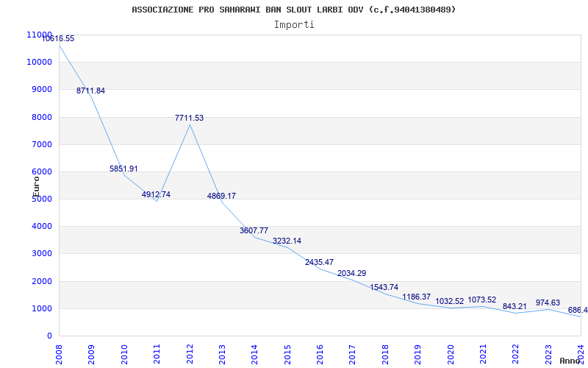The width and height of the screenshot is (588, 368).
Task: Click the x-axis year 2012
Action: pyautogui.click(x=190, y=355)
